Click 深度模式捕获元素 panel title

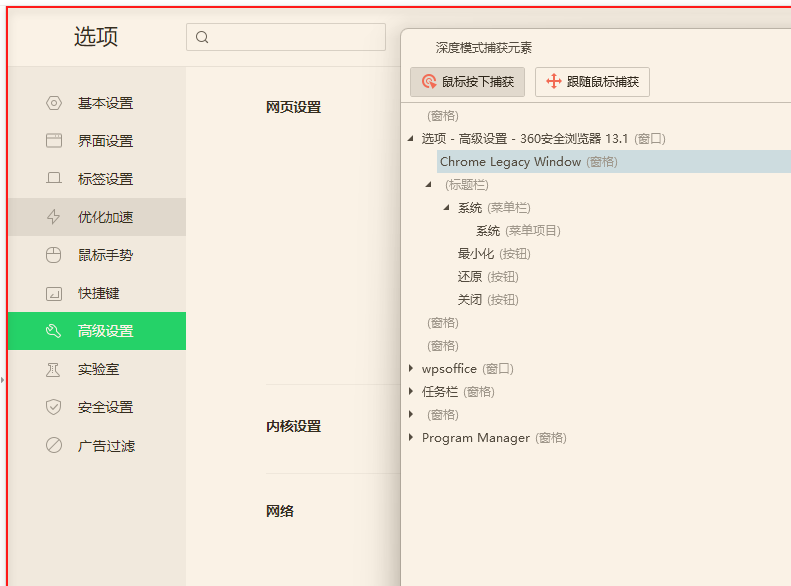[484, 48]
